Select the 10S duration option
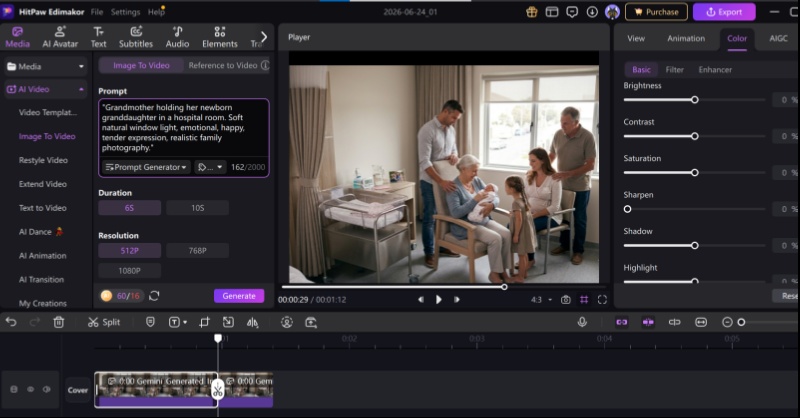 pyautogui.click(x=197, y=208)
